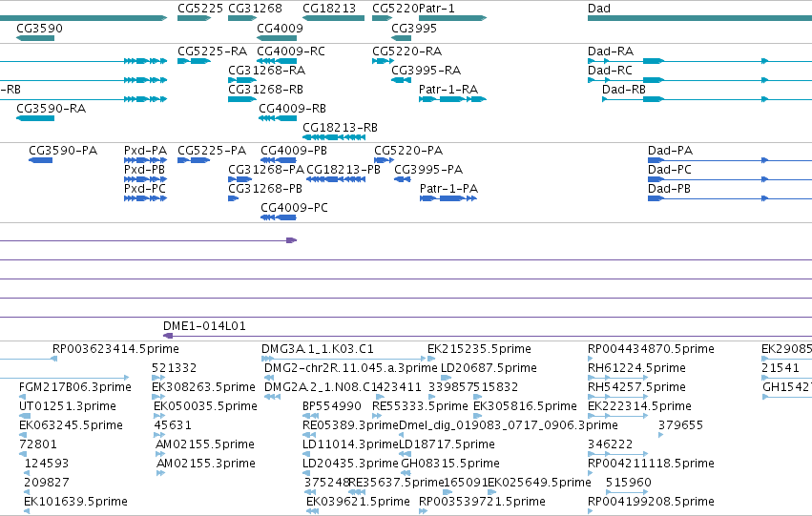
Task: Select protein Dad-PB label
Action: coord(669,189)
